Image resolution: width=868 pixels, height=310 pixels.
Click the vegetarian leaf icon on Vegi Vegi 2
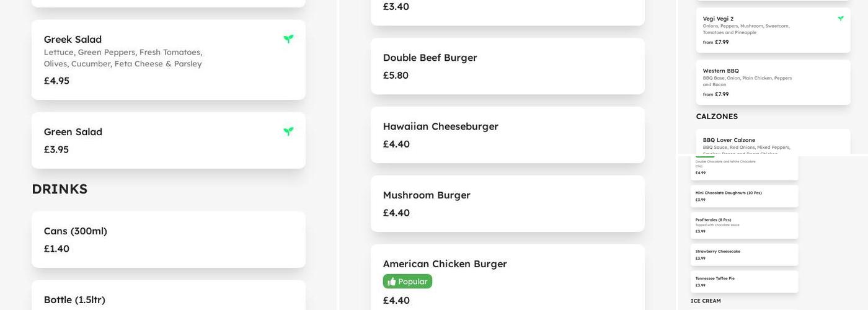[x=841, y=19]
